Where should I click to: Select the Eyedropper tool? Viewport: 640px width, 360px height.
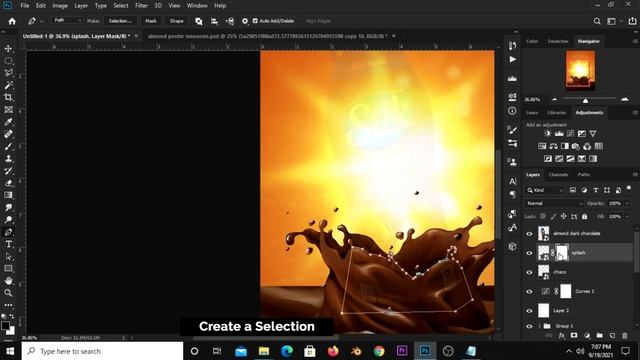(8, 122)
